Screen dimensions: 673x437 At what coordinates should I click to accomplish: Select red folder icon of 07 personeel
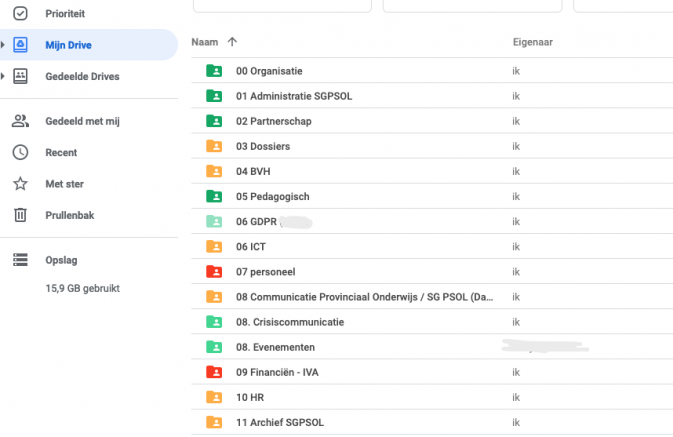pos(214,272)
